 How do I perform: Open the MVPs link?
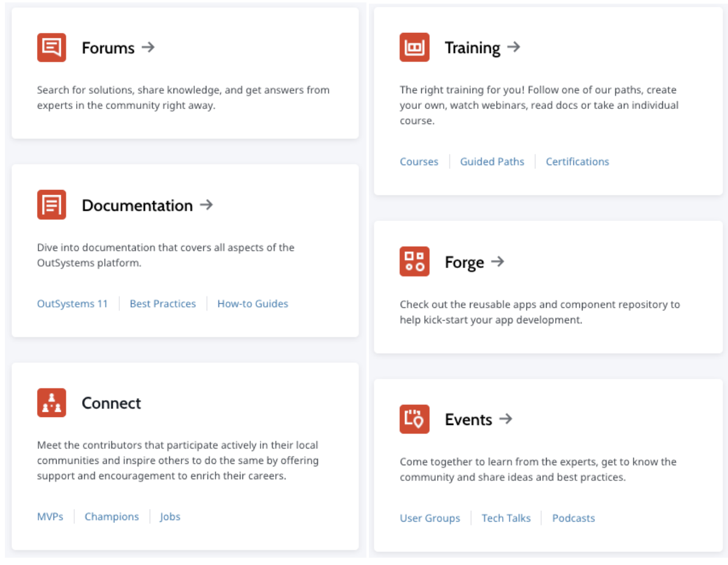click(50, 517)
